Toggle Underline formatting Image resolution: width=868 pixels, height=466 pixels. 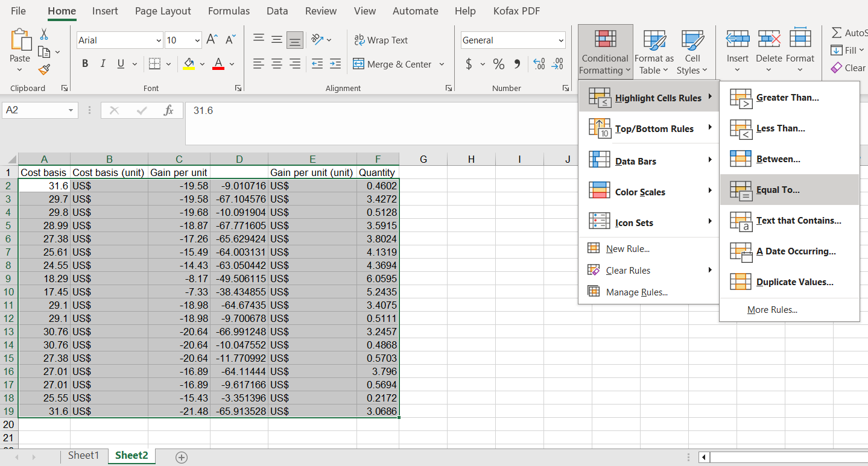coord(120,64)
